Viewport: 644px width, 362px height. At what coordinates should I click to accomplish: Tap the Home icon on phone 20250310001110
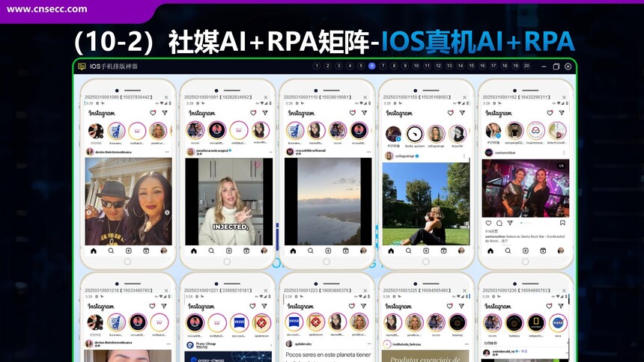pos(293,251)
